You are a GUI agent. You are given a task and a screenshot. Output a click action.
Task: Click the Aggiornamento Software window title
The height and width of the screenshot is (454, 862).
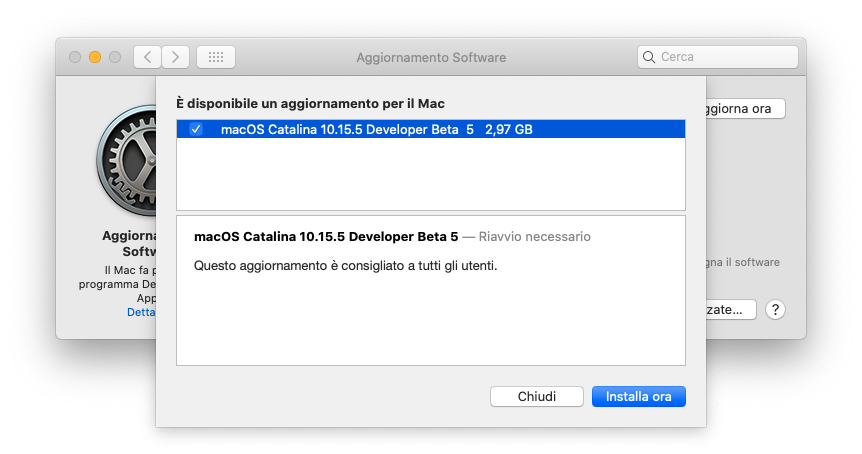click(431, 57)
